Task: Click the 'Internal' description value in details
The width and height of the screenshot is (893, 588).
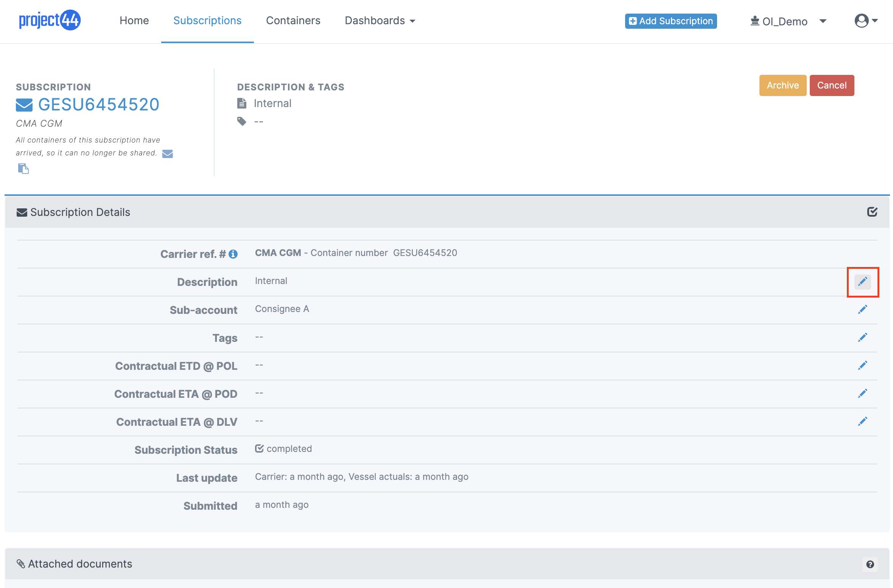Action: click(x=271, y=281)
